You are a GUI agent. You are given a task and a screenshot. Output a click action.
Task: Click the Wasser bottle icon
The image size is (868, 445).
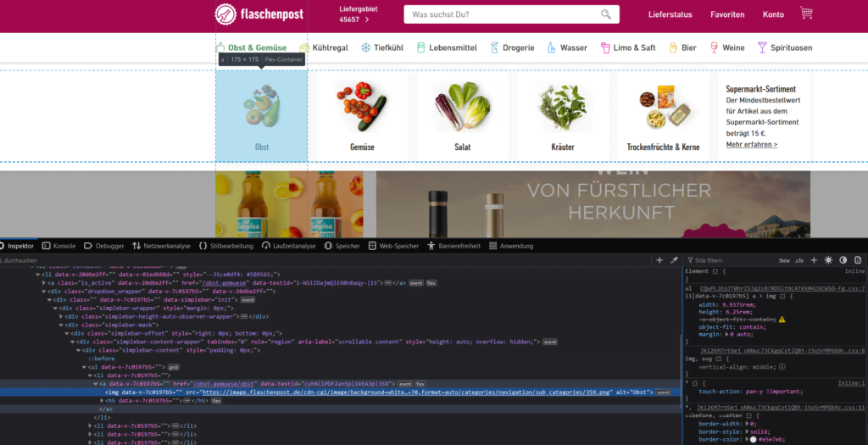pos(551,47)
